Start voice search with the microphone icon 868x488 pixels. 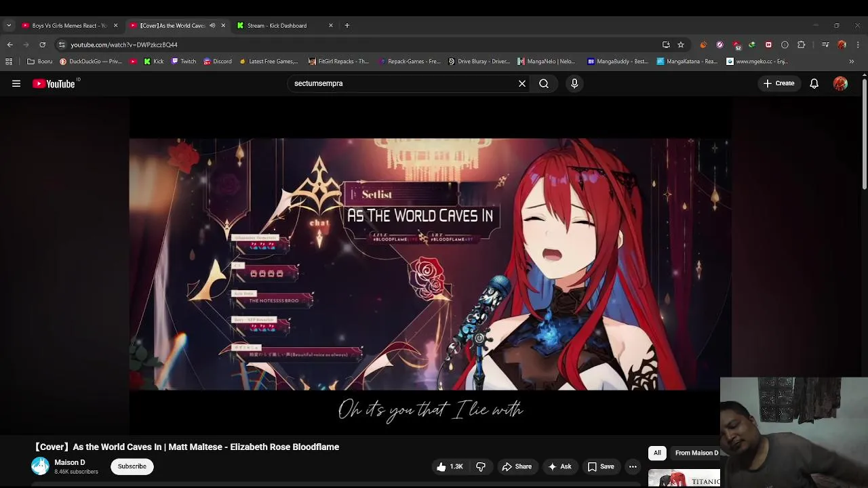[x=574, y=83]
